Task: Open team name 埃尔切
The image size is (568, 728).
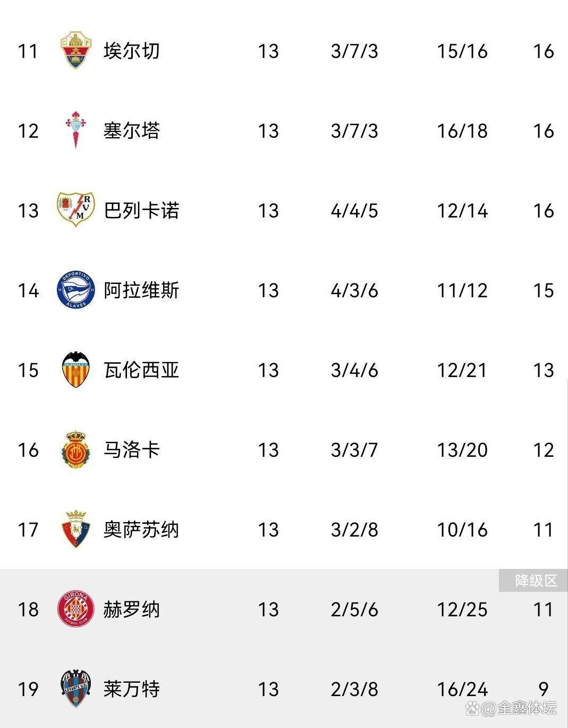Action: [x=131, y=51]
